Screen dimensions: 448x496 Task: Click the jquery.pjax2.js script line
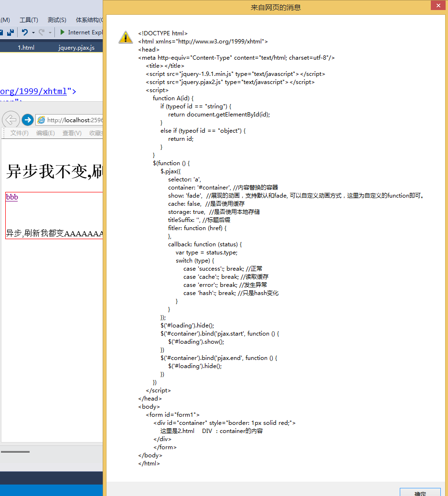[x=230, y=82]
